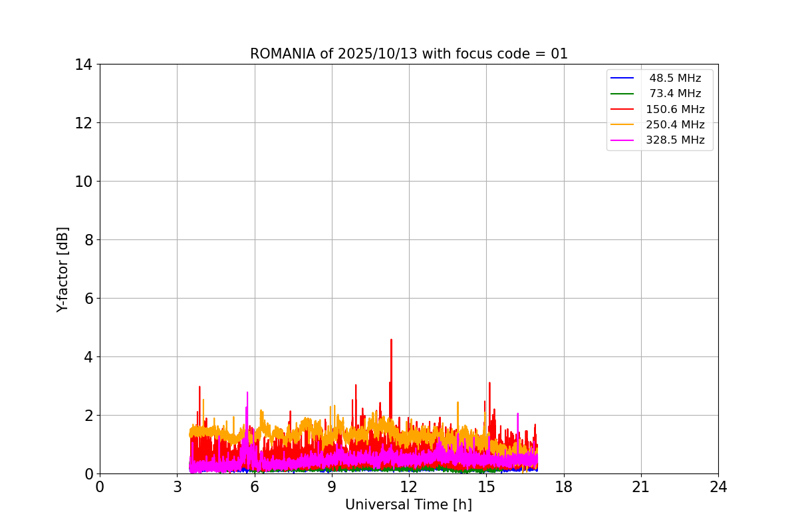Select the 250.4 MHz legend label
Viewport: 798px width, 532px height.
[x=675, y=124]
